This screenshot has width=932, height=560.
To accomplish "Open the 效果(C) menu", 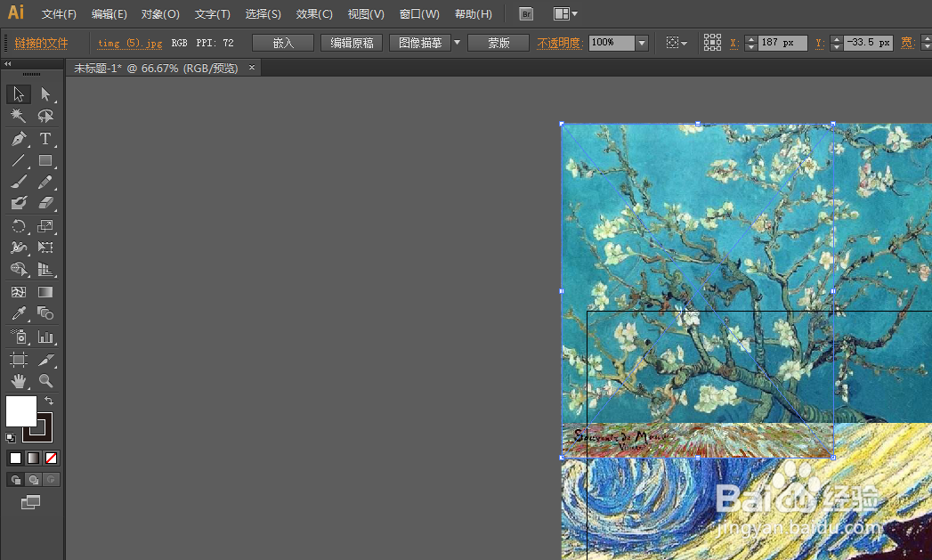I will (x=314, y=14).
